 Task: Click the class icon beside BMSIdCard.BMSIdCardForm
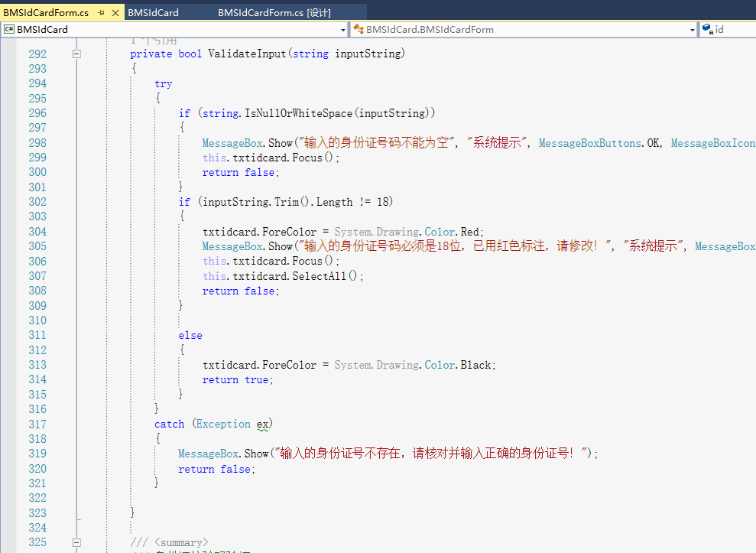[359, 29]
